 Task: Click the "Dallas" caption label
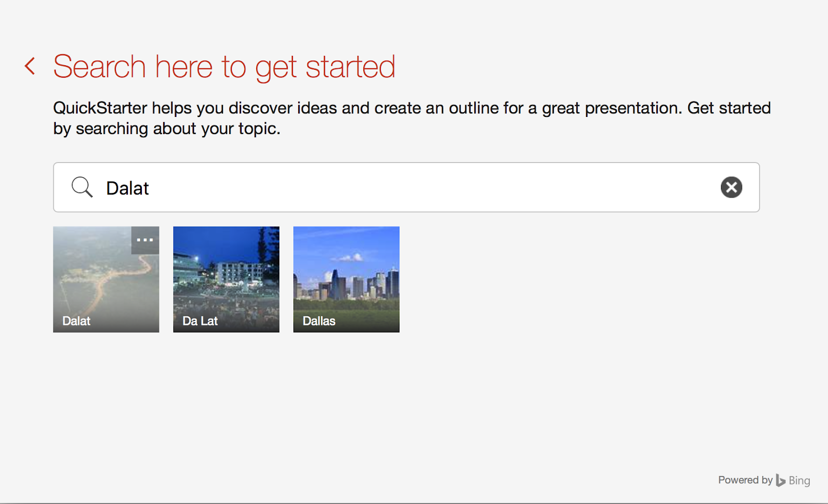(319, 321)
